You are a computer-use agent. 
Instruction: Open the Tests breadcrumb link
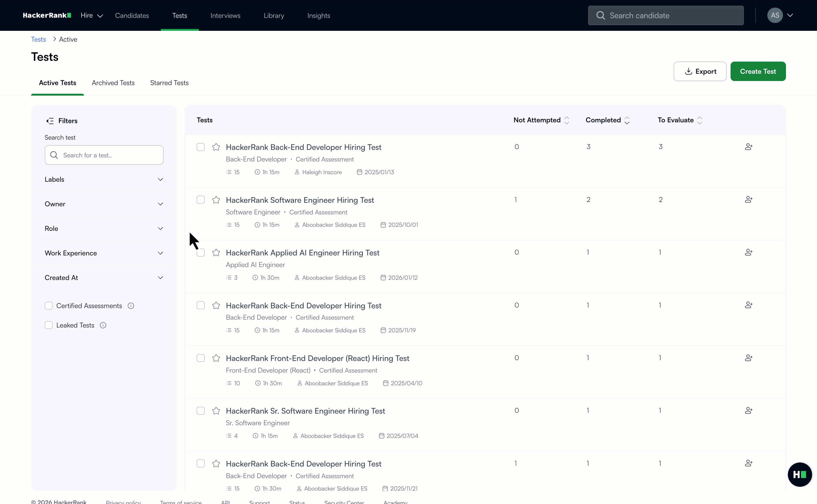(38, 39)
